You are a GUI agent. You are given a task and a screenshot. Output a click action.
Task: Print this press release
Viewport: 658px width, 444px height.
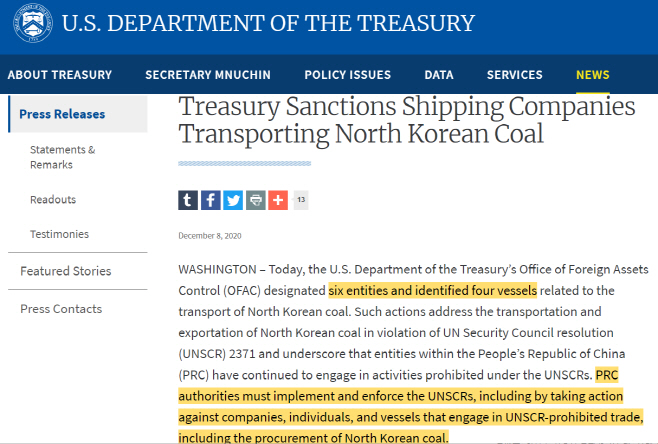click(x=256, y=200)
